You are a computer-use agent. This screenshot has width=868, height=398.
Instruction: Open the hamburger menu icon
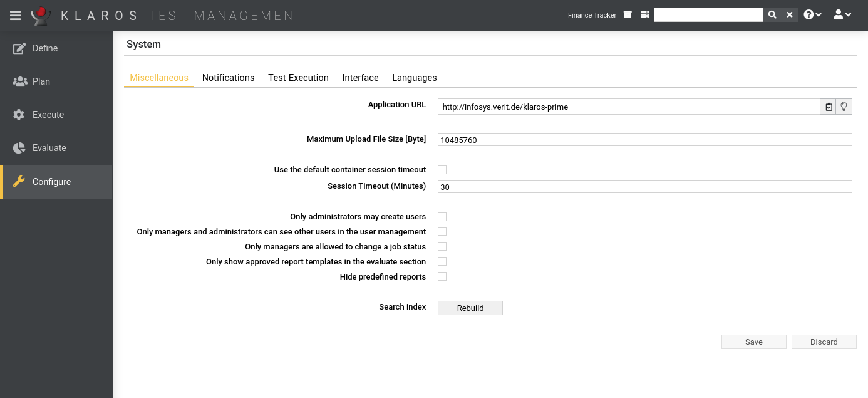[x=15, y=15]
